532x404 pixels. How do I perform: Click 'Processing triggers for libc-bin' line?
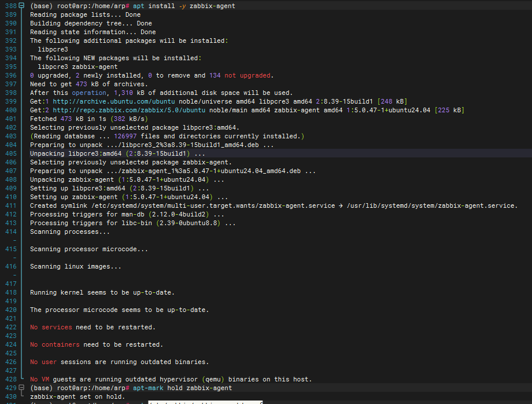coord(132,223)
